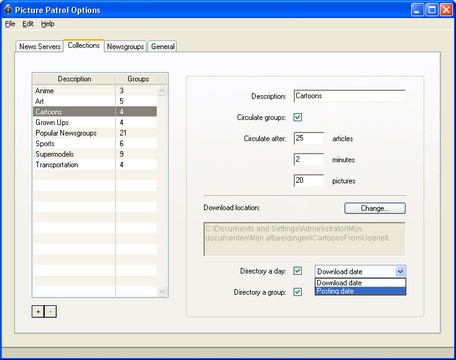
Task: Switch to the Newsgroups tab
Action: coord(125,46)
